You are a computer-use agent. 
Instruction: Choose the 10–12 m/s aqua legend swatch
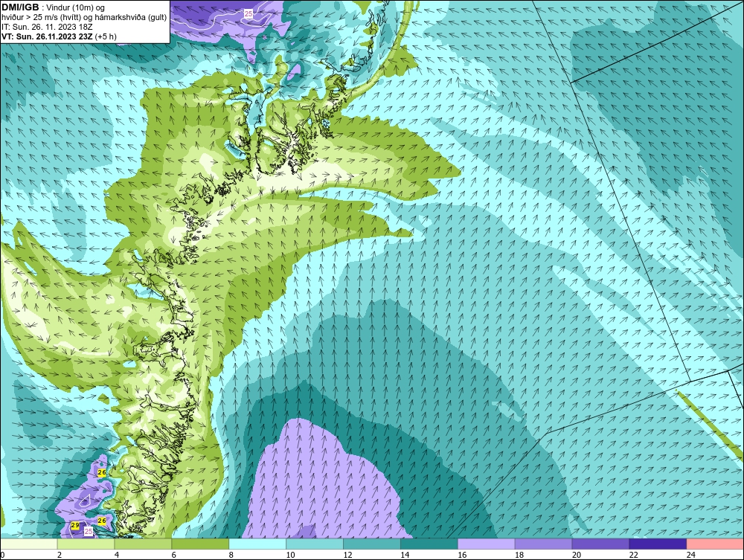[315, 544]
